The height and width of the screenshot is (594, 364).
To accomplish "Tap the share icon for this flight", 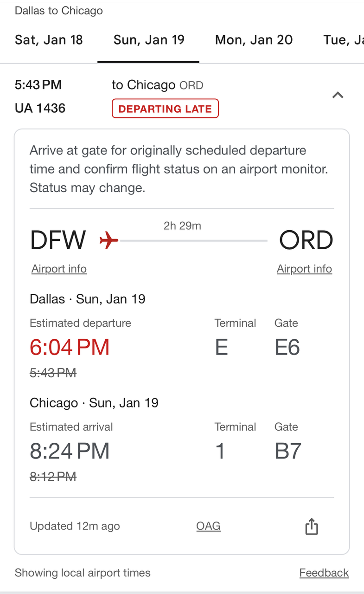I will pos(312,527).
